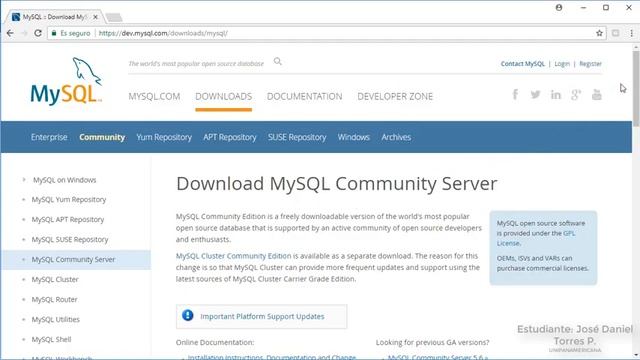Open MySQL Yum Repository sidebar item
This screenshot has height=360, width=640.
69,200
